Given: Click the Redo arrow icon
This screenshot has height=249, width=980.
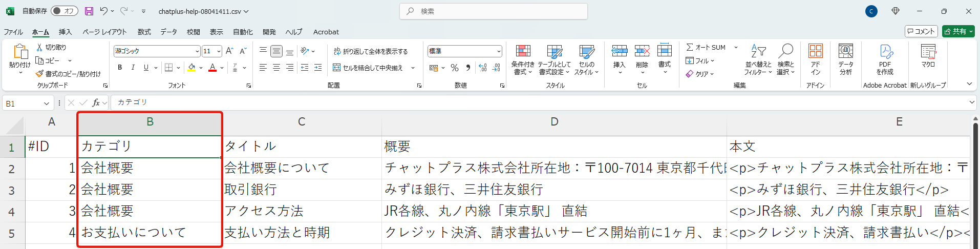Looking at the screenshot, I should click(124, 11).
